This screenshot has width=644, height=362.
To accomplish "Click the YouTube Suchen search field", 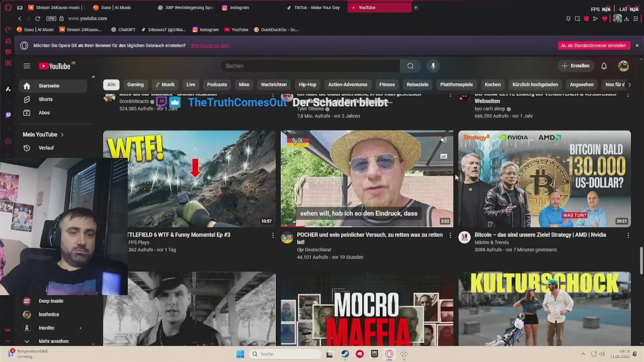I will (310, 66).
